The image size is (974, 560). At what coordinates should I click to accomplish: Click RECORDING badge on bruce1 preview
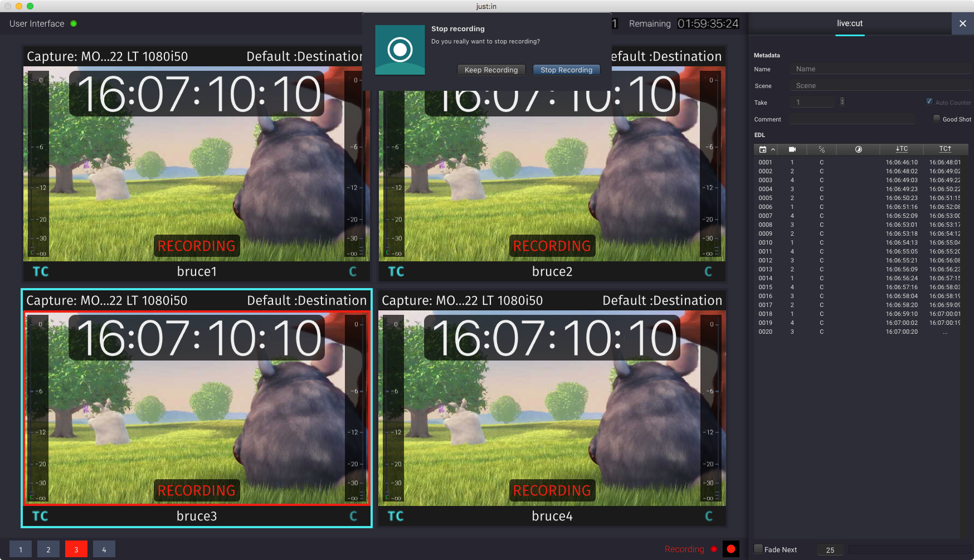click(x=197, y=246)
